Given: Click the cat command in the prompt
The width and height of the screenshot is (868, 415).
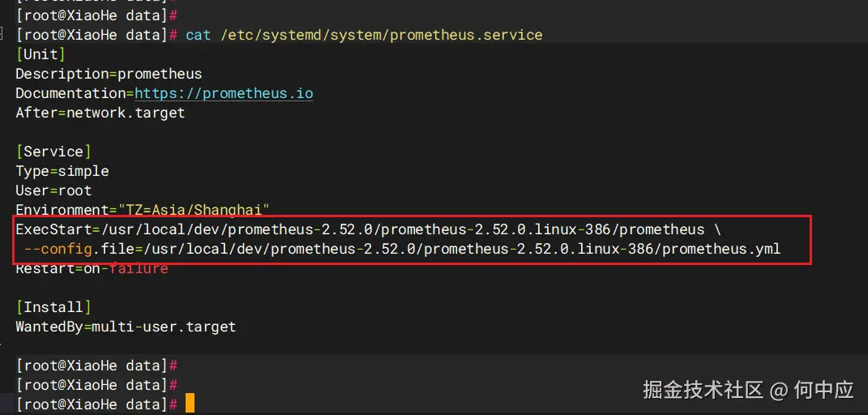Looking at the screenshot, I should click(198, 35).
